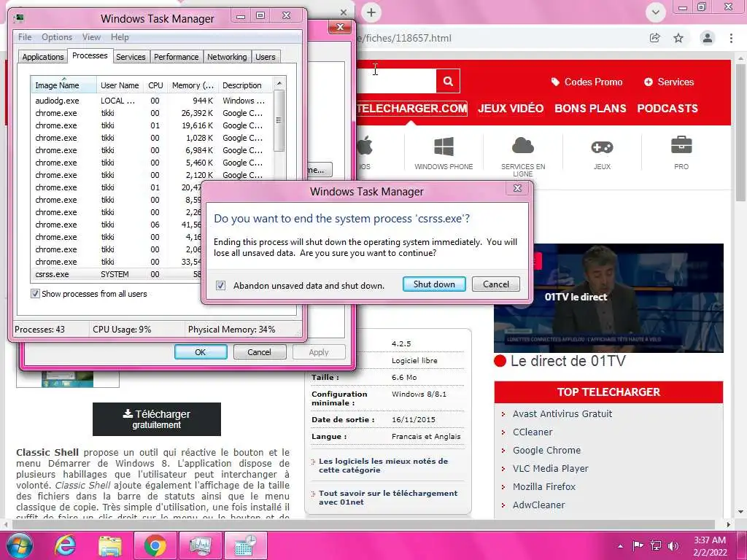Open the Services link in site header

(669, 82)
